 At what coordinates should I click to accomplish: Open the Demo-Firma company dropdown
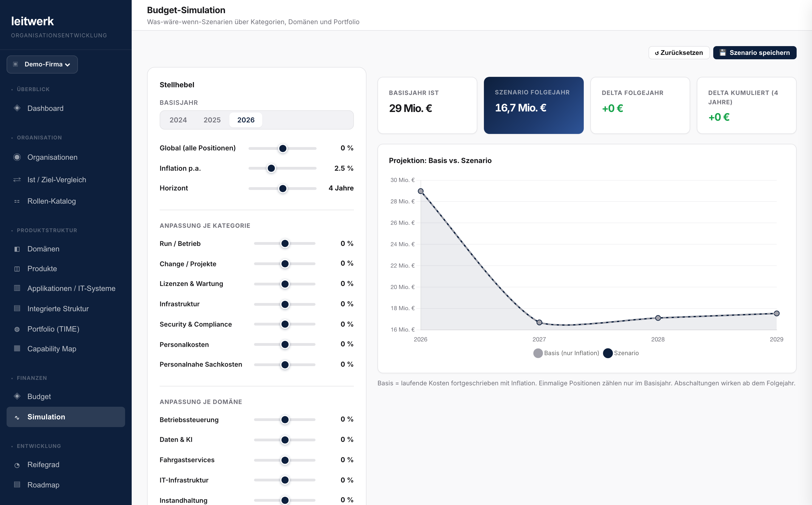click(43, 64)
